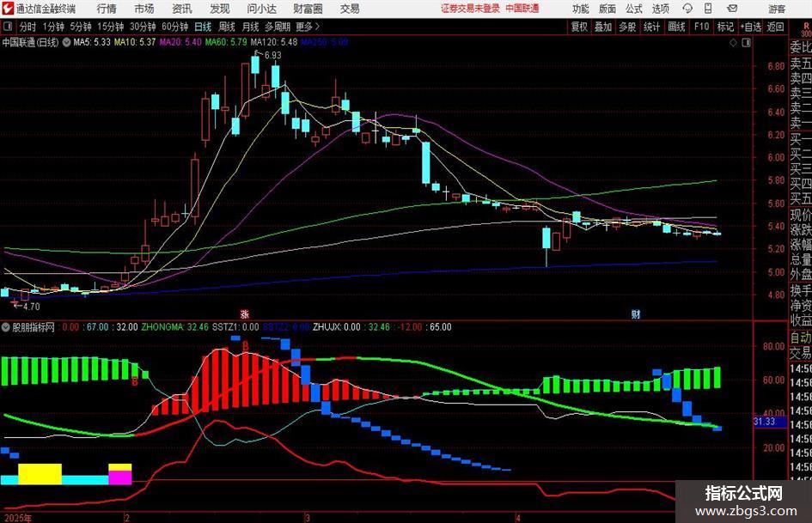Open the 问小达 menu
This screenshot has width=812, height=523.
pos(261,9)
